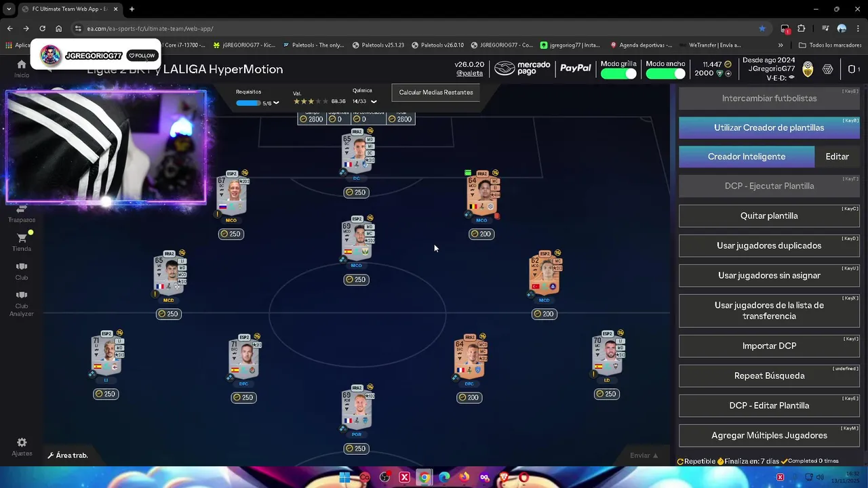Screen dimensions: 868x488
Task: Open the @paleta link
Action: tap(469, 73)
